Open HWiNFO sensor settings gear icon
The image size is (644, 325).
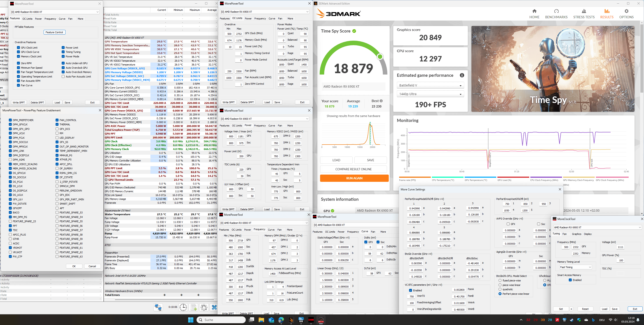point(204,307)
